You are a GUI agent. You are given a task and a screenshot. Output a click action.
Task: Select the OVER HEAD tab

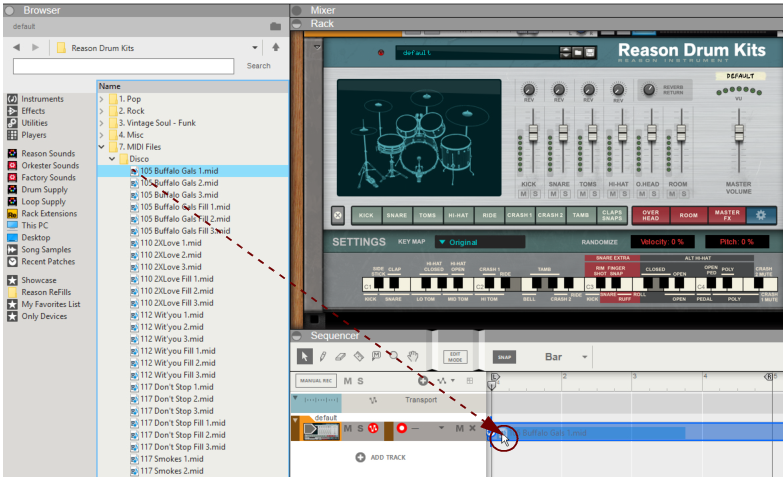[x=650, y=215]
